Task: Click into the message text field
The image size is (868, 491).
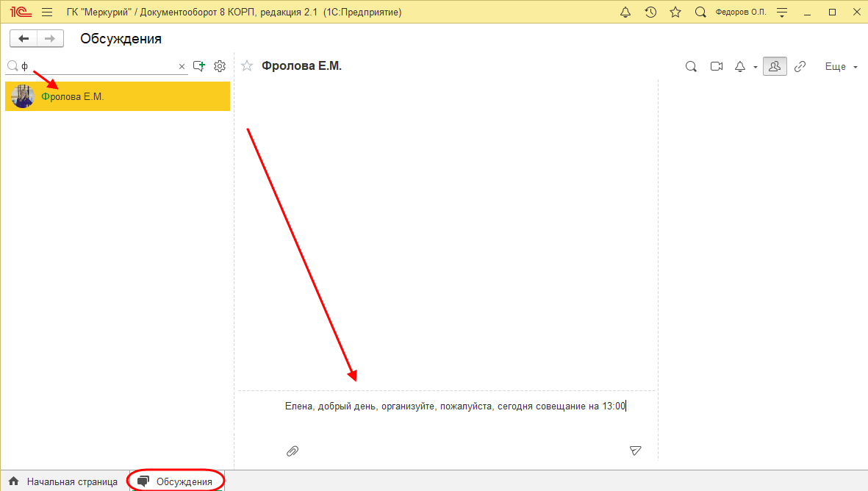Action: tap(456, 406)
